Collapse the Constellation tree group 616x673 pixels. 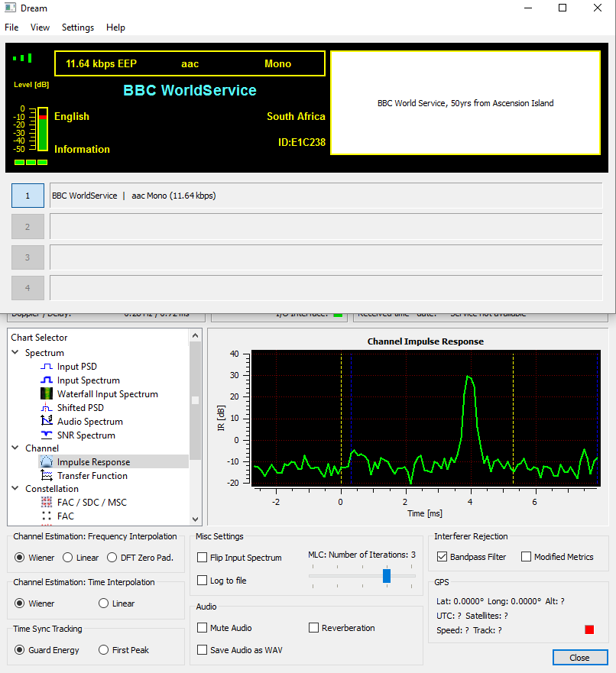pyautogui.click(x=15, y=488)
